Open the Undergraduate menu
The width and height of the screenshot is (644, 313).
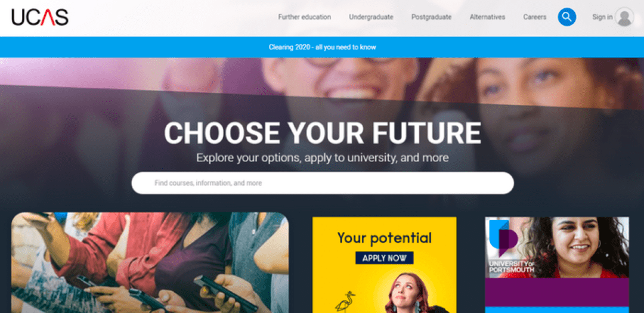[371, 17]
